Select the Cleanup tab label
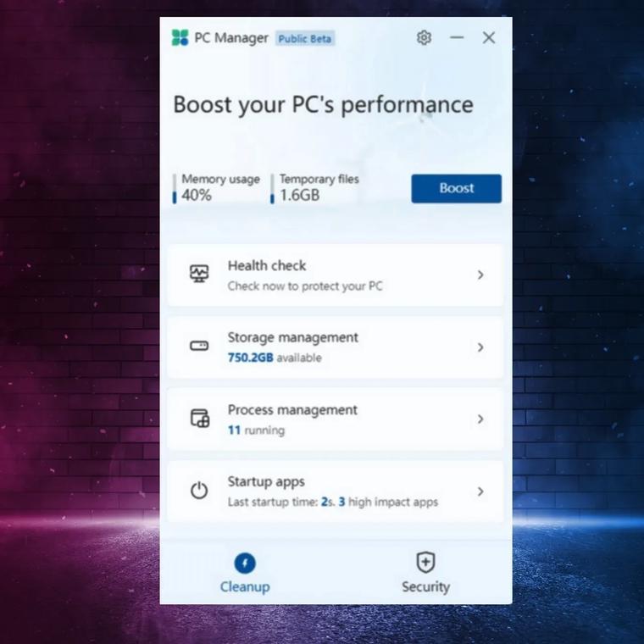This screenshot has height=644, width=644. [x=245, y=586]
